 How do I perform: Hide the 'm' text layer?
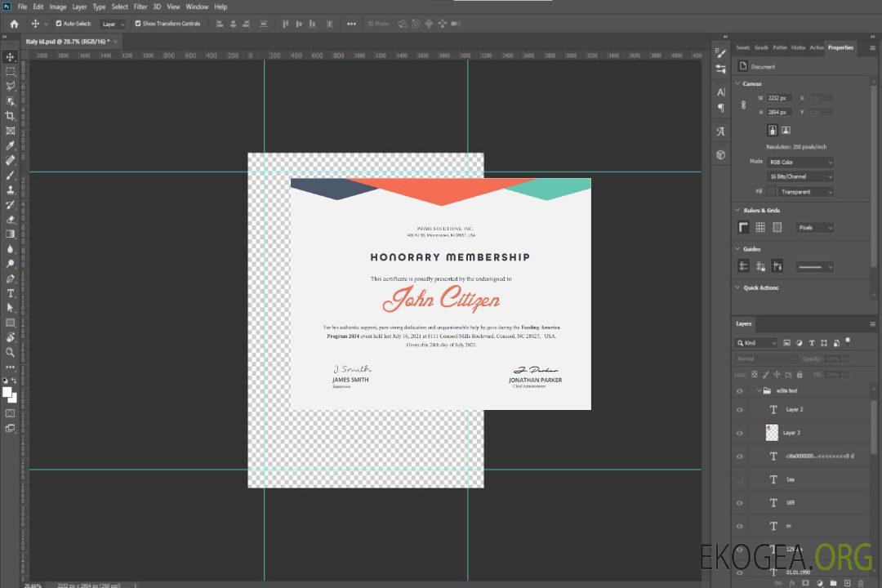(740, 526)
